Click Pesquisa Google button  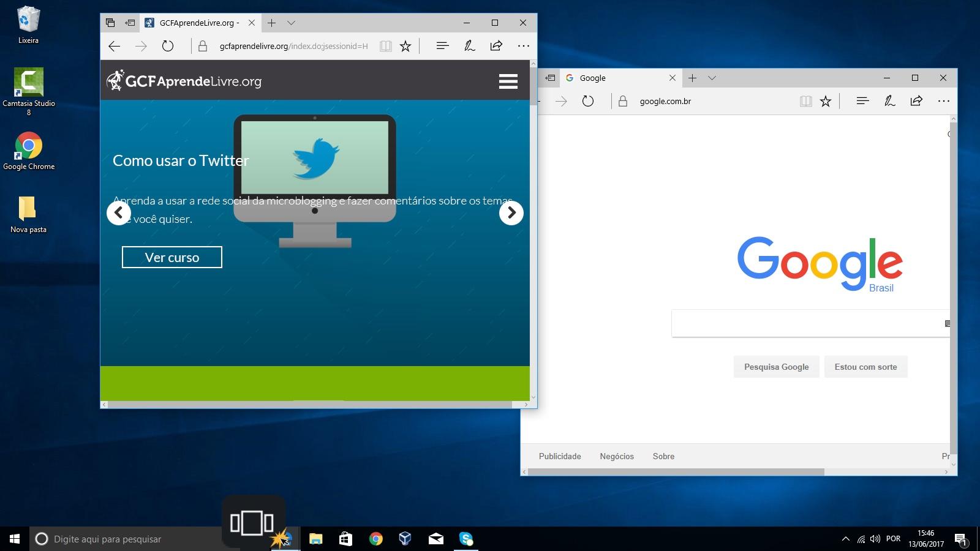point(777,367)
